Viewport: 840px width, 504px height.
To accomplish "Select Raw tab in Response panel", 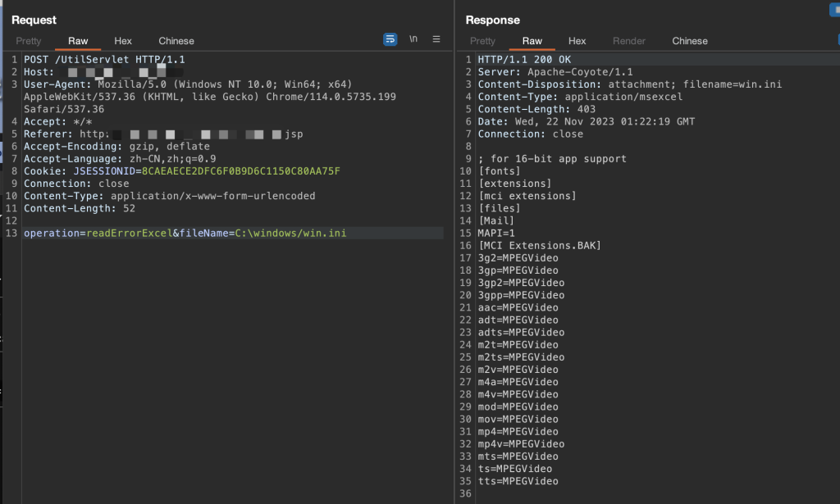I will click(532, 41).
